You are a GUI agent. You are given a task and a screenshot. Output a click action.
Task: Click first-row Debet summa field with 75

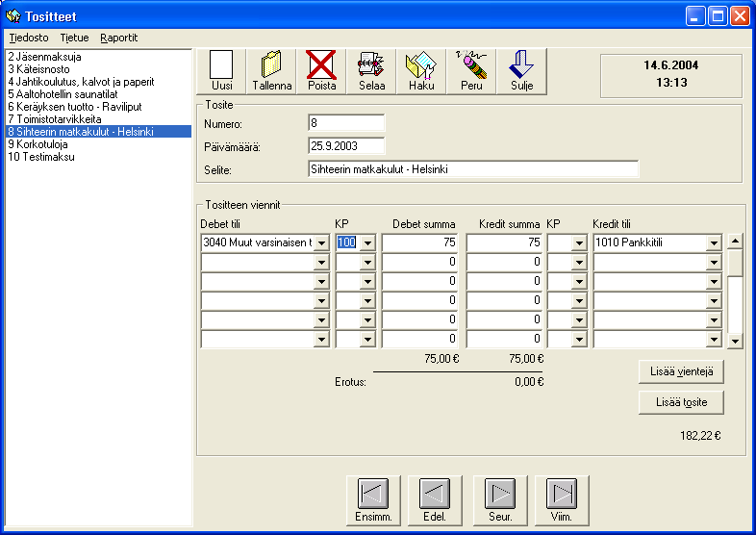[x=419, y=242]
